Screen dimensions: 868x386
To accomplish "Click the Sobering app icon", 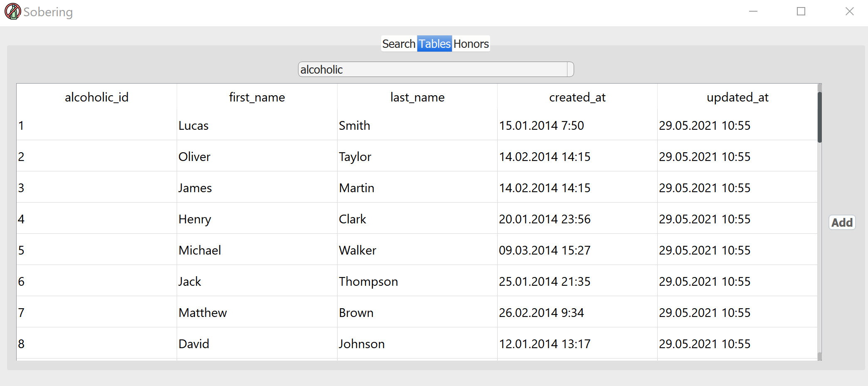I will pos(12,12).
